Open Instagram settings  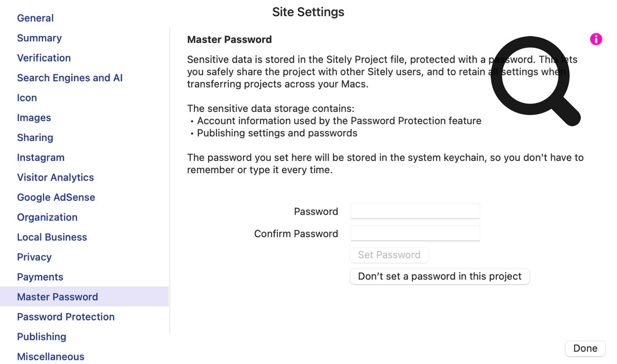40,158
